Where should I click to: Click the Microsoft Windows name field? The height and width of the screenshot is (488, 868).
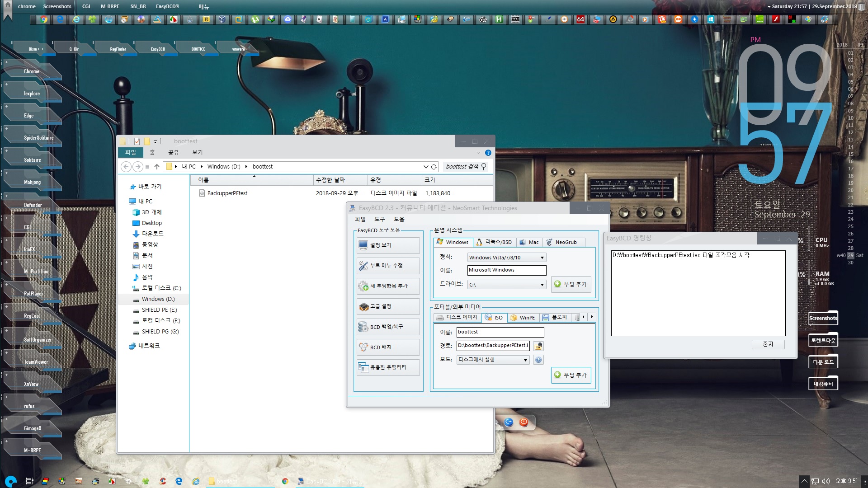click(507, 270)
